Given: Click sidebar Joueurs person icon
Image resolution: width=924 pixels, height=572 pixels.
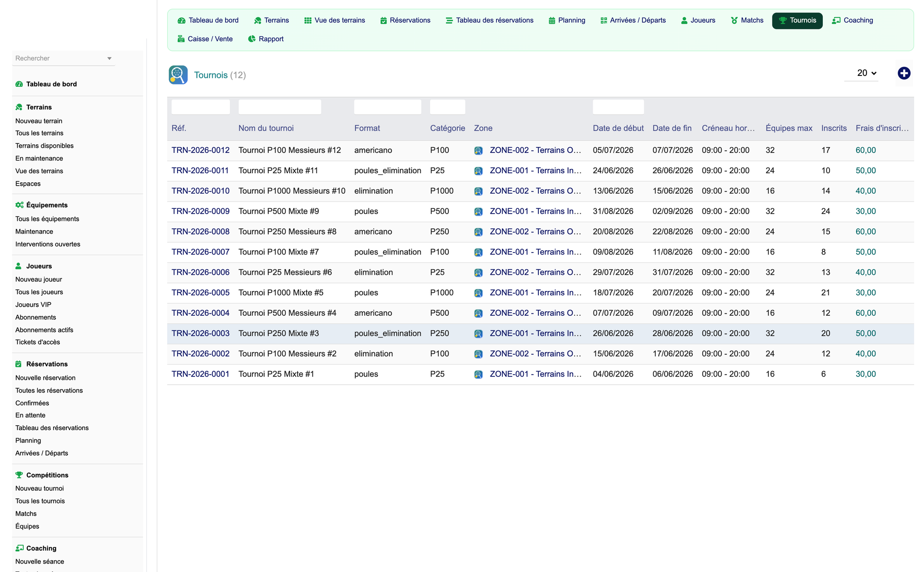Looking at the screenshot, I should point(19,266).
